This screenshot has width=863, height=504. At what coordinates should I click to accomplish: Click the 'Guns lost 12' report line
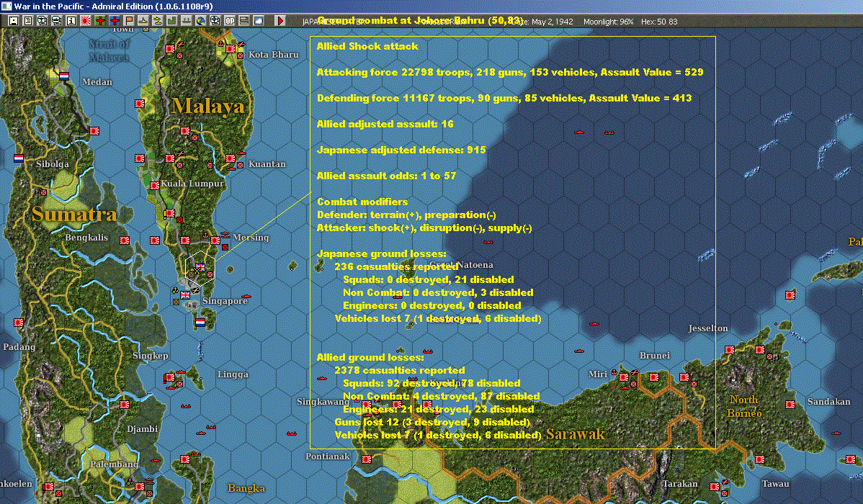432,423
